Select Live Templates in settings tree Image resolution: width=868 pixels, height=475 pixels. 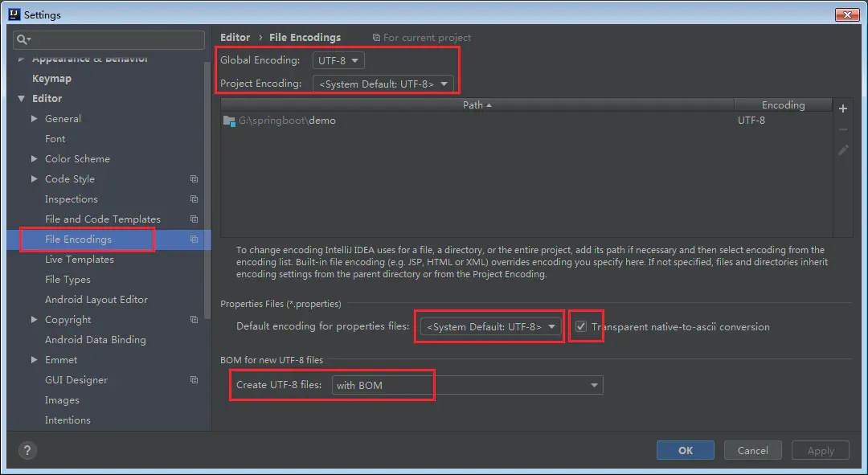click(x=80, y=260)
